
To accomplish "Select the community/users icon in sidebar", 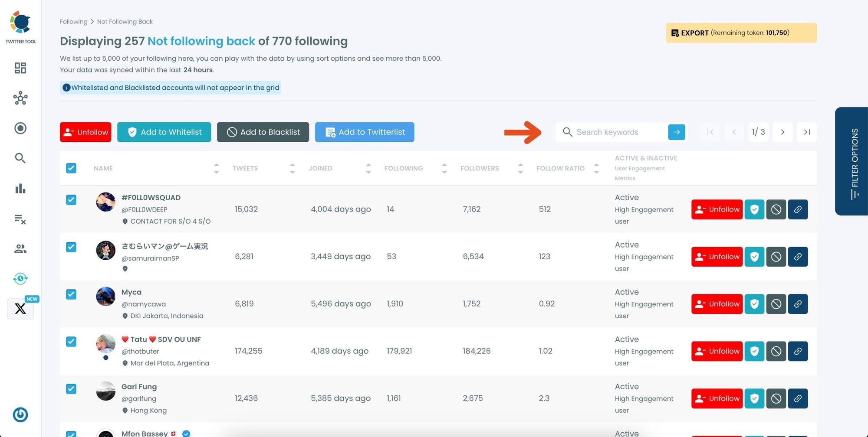I will click(x=20, y=248).
